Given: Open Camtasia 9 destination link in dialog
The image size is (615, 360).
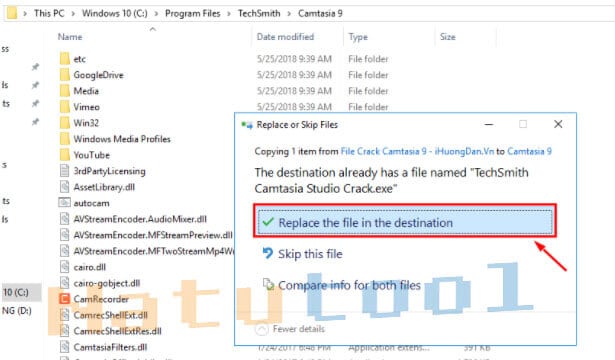Looking at the screenshot, I should (x=529, y=151).
